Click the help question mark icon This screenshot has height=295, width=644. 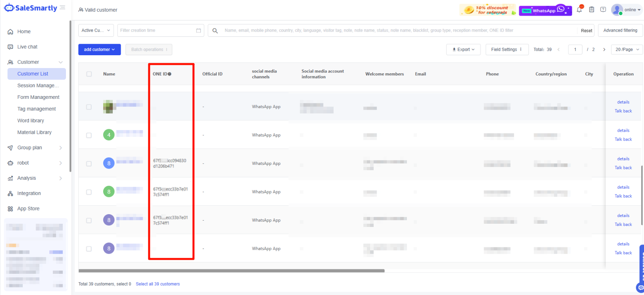(x=603, y=10)
